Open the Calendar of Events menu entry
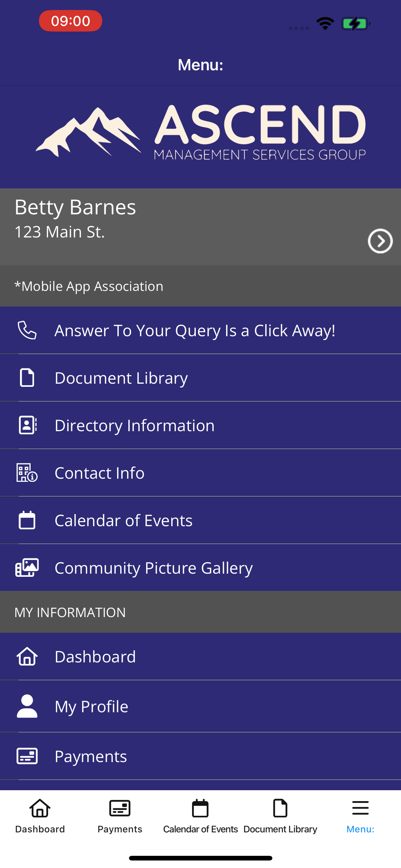The width and height of the screenshot is (401, 868). pos(200,520)
